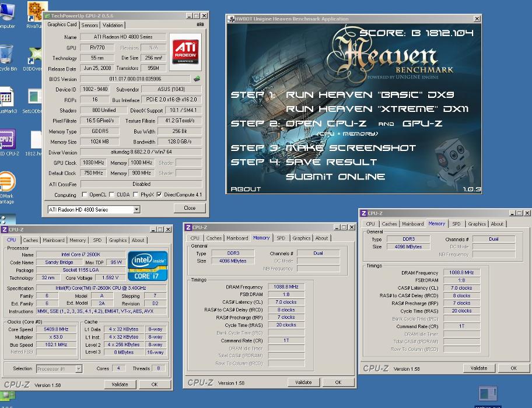
Task: Click Validate in middle CPU-Z window
Action: 303,382
